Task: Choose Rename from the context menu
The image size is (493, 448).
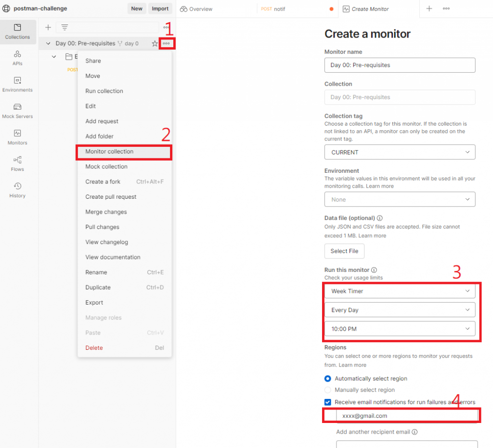Action: (x=125, y=272)
